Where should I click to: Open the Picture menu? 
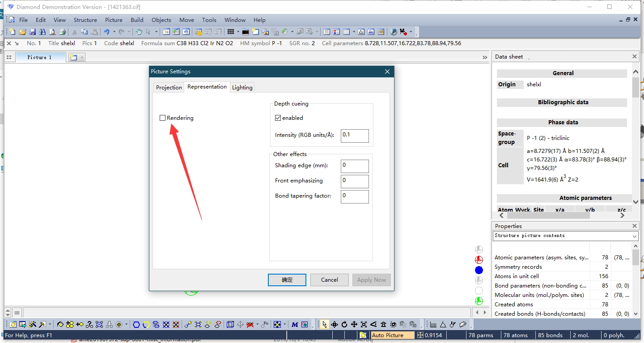[114, 20]
